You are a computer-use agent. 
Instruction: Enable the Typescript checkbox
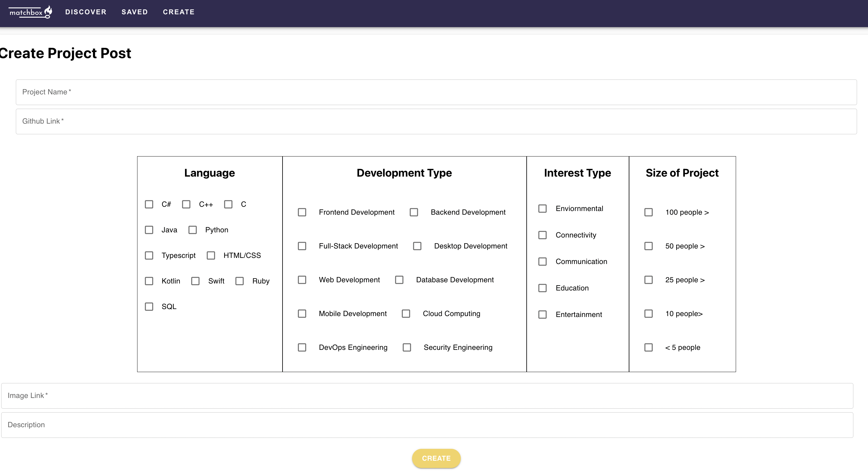click(x=149, y=255)
